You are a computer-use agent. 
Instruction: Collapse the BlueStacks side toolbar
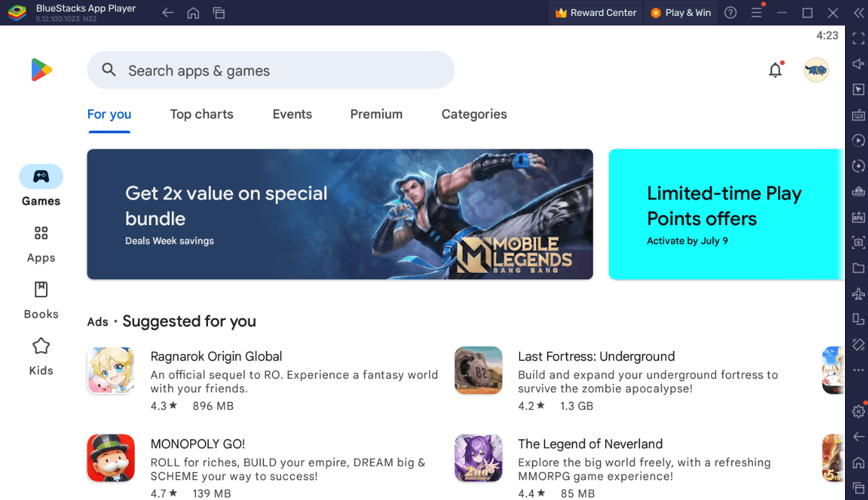click(858, 13)
